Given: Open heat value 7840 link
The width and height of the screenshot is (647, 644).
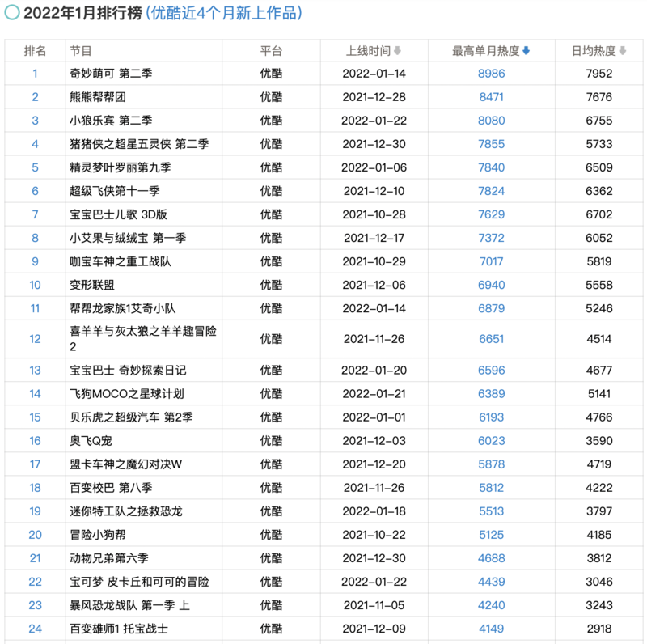Looking at the screenshot, I should coord(492,167).
